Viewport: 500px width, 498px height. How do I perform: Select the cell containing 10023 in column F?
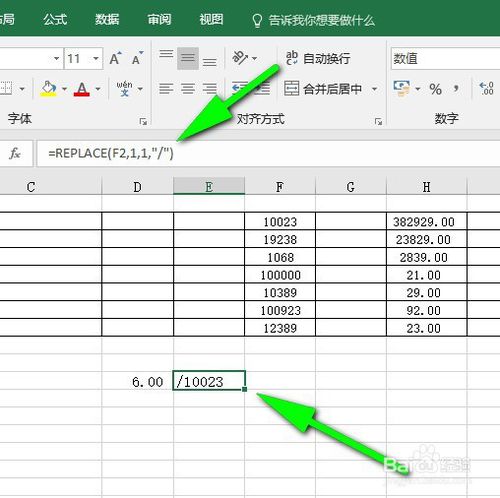point(280,221)
